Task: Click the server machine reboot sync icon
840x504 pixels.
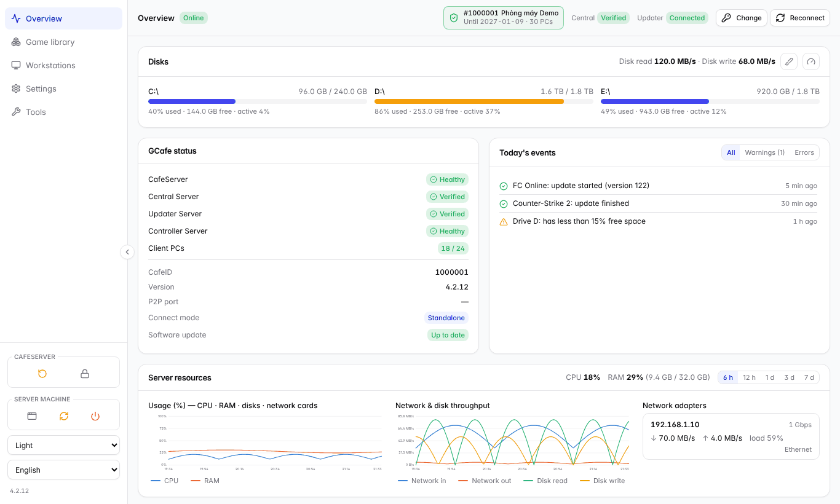Action: click(64, 416)
